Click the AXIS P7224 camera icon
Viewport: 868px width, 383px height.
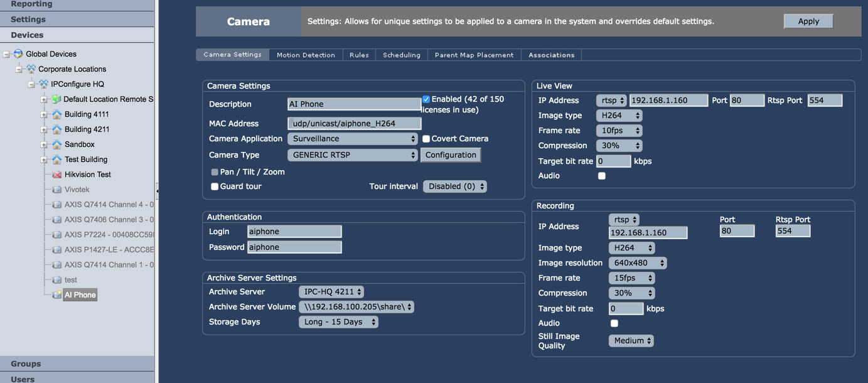[x=57, y=235]
